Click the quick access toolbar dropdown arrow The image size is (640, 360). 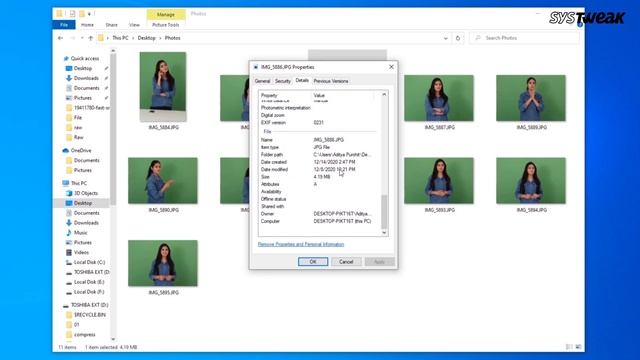[x=89, y=14]
